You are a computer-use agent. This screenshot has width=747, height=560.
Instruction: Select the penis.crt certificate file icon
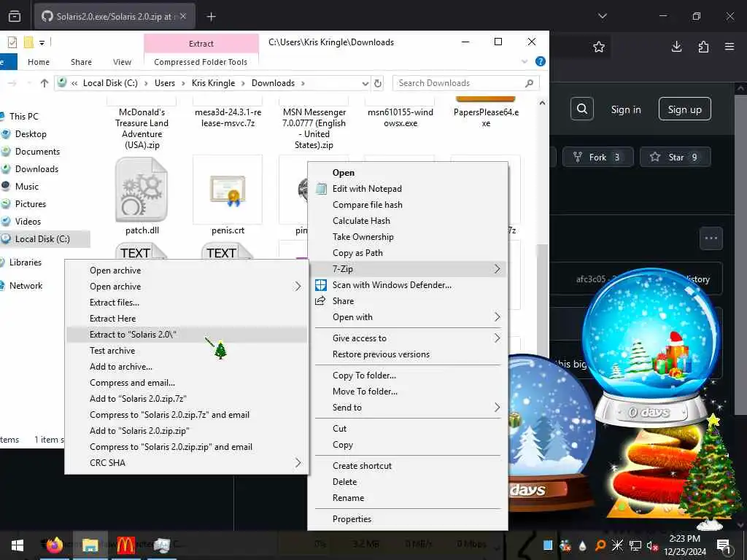pos(228,190)
